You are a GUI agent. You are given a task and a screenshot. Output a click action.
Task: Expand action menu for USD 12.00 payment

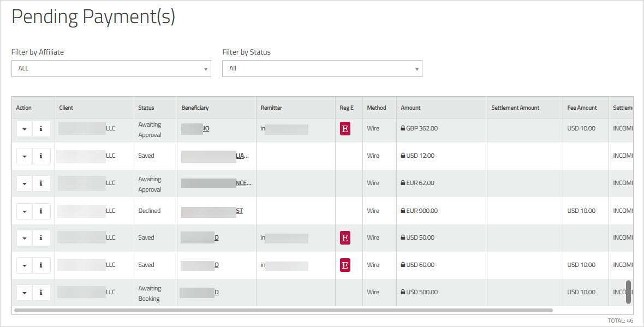[x=24, y=156]
